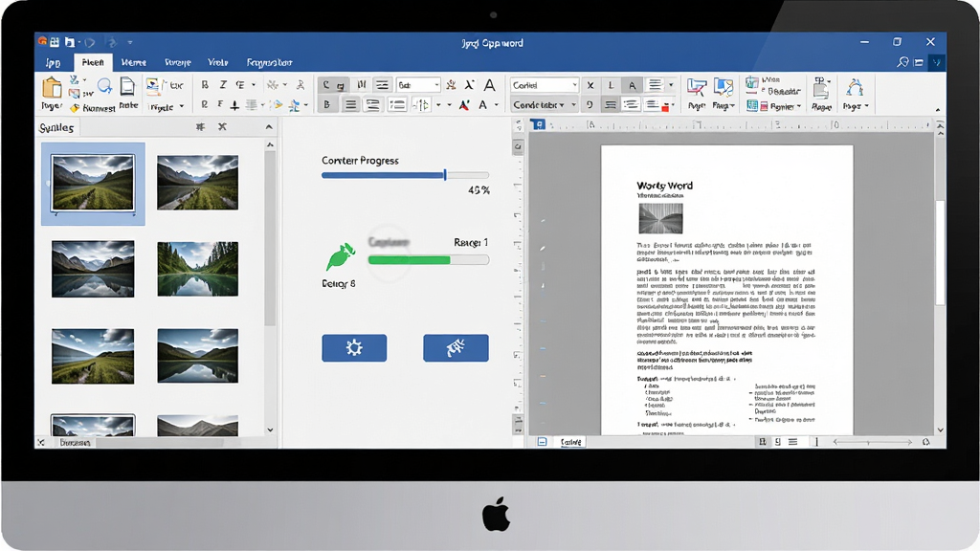Click the save icon in the title bar

point(69,42)
